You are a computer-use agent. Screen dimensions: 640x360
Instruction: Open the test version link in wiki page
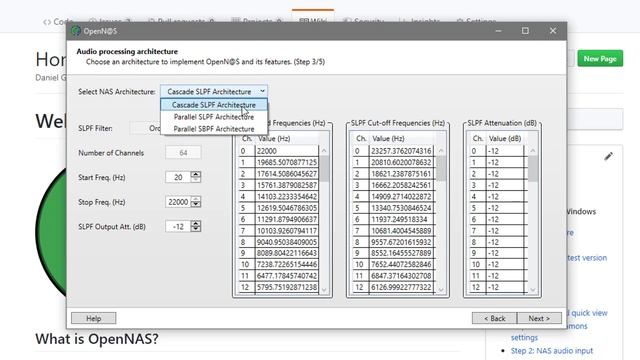click(x=587, y=258)
